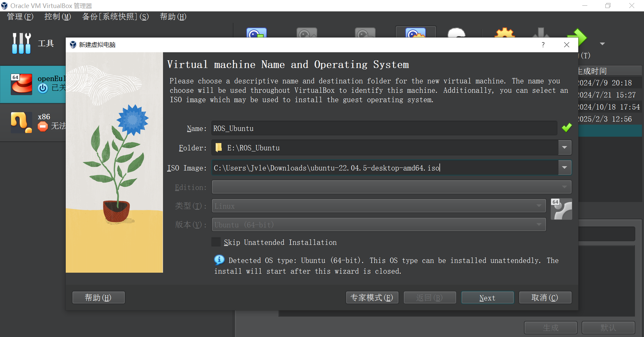The height and width of the screenshot is (337, 644).
Task: Open the 控制(M) menu
Action: 58,17
